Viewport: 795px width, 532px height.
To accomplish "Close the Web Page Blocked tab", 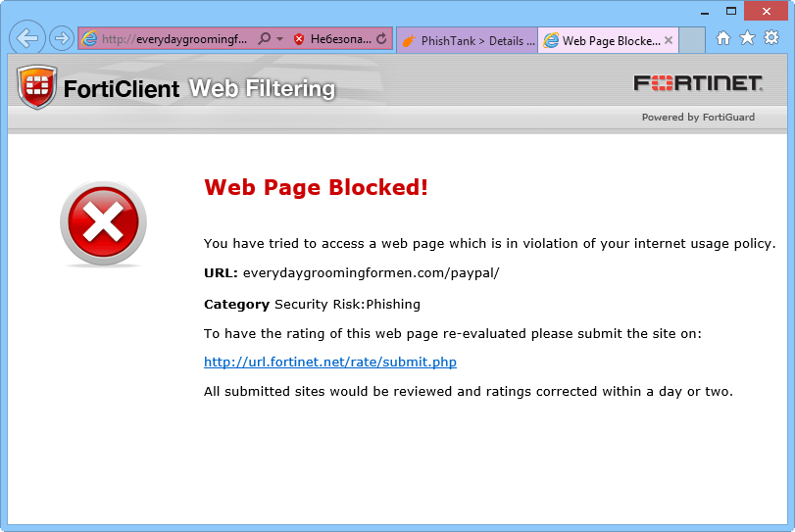I will coord(669,40).
